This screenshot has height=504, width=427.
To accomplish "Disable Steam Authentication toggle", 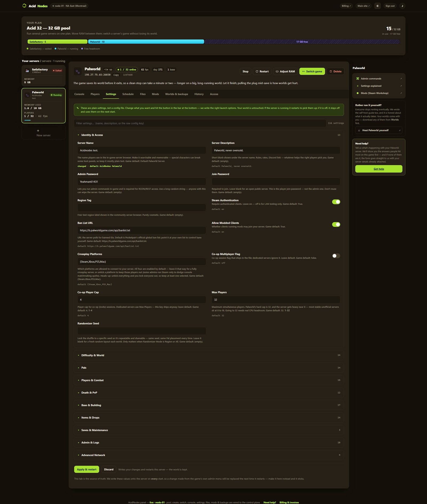I will point(336,202).
